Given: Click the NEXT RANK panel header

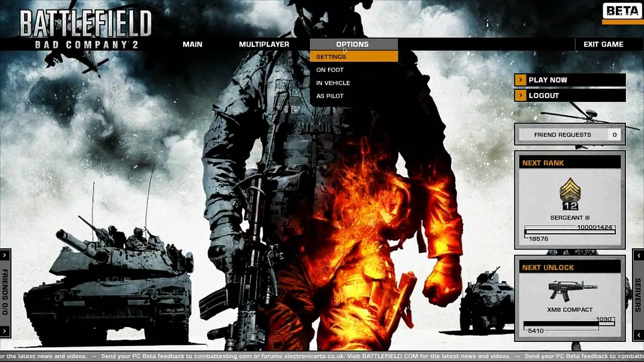Looking at the screenshot, I should [x=570, y=163].
